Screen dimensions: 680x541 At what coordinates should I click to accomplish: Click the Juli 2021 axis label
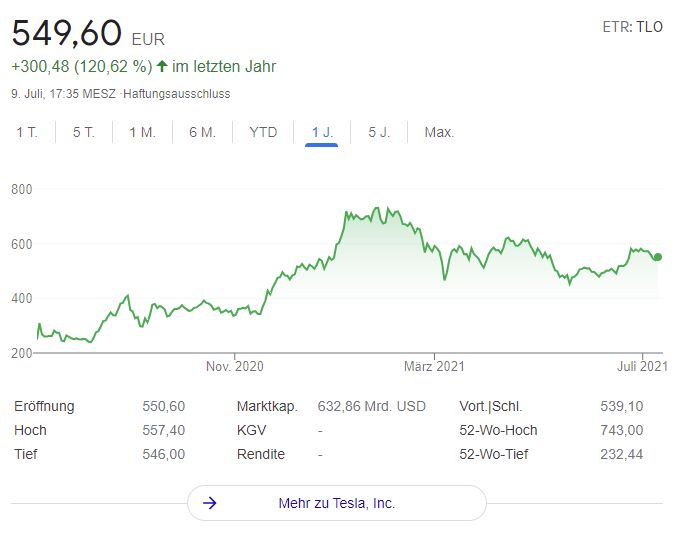tap(639, 367)
